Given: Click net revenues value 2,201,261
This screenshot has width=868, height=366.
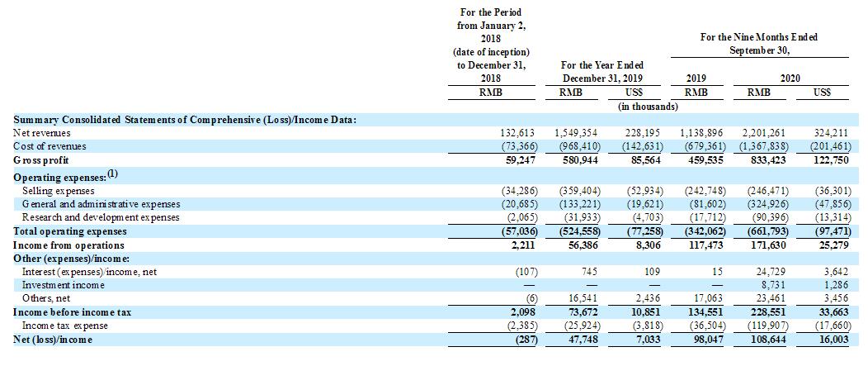Looking at the screenshot, I should tap(766, 133).
